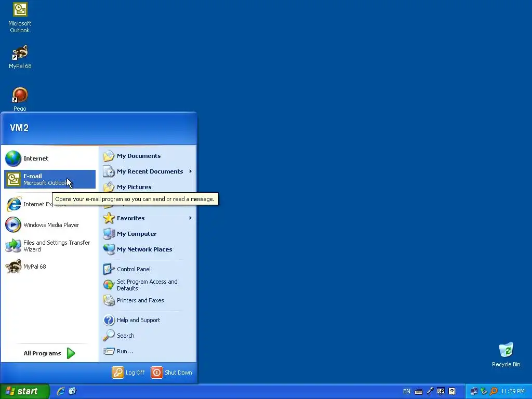Launch MyPal 68 from Start menu list
This screenshot has height=399, width=532.
pyautogui.click(x=50, y=267)
